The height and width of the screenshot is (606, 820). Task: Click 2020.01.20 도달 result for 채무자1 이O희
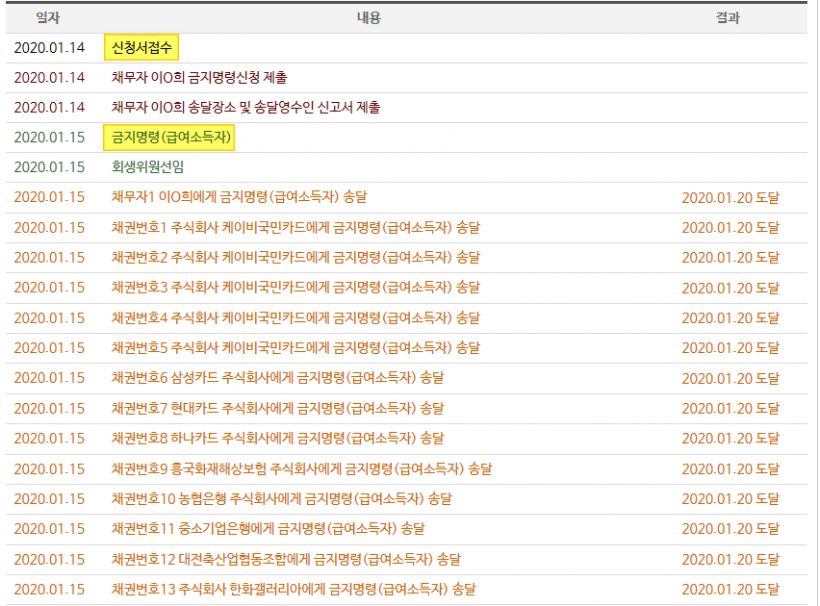(731, 197)
